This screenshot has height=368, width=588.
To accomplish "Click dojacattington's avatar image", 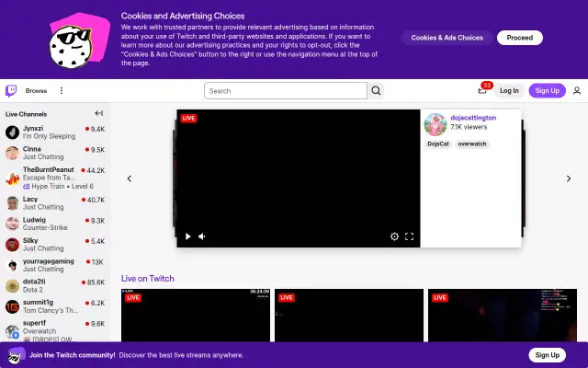I will pos(435,124).
